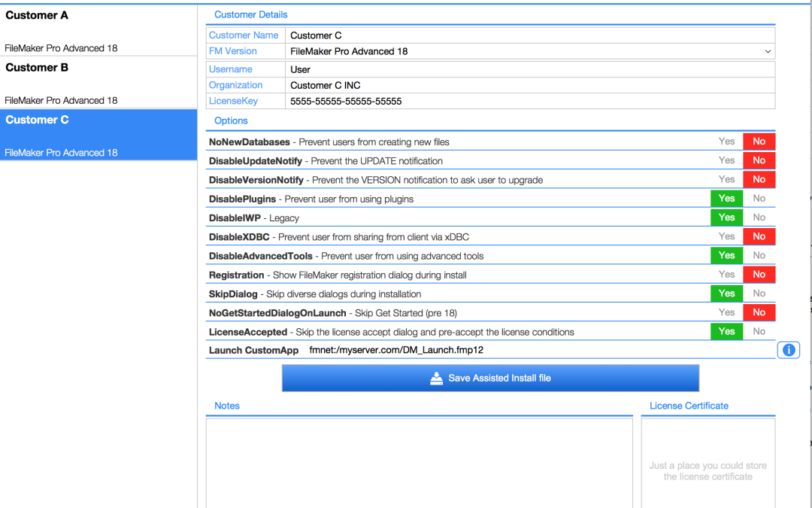Set DisableVersionNotify to Yes
The width and height of the screenshot is (812, 508).
click(x=726, y=179)
